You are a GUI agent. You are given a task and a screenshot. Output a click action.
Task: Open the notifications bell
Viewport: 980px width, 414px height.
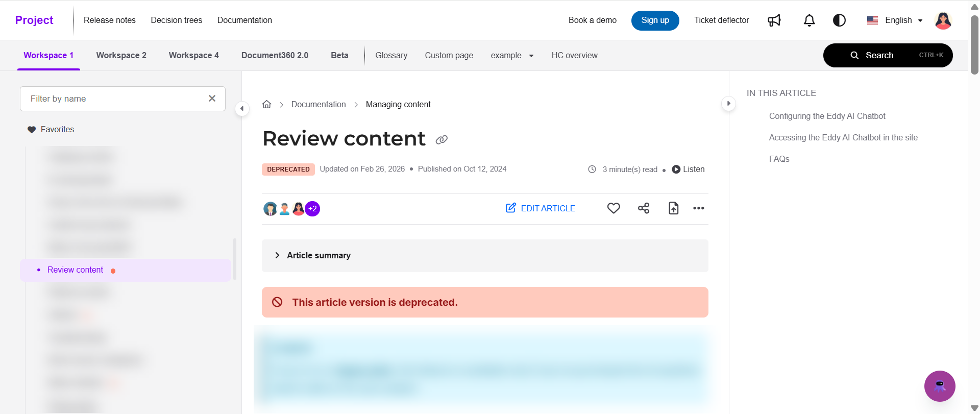pos(809,20)
